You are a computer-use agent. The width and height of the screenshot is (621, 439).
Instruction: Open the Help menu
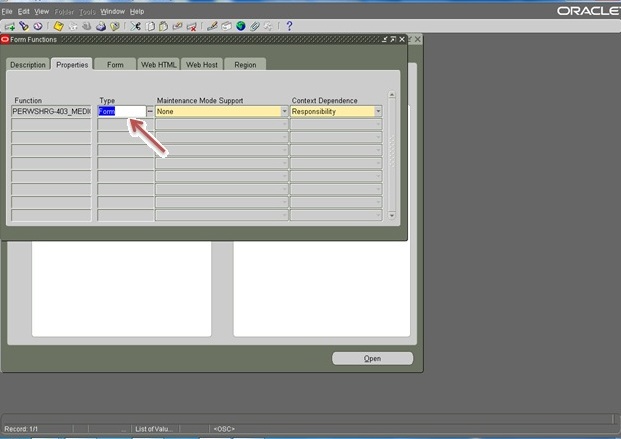pyautogui.click(x=137, y=11)
